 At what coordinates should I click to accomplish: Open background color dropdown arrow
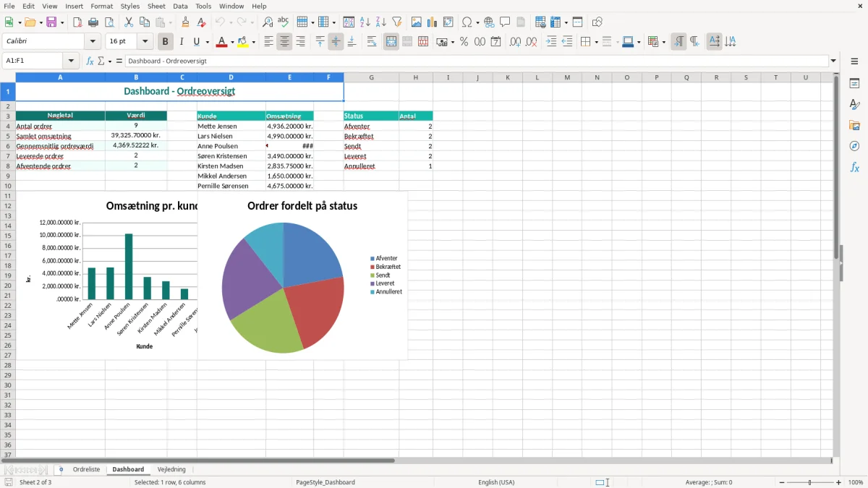pyautogui.click(x=253, y=42)
